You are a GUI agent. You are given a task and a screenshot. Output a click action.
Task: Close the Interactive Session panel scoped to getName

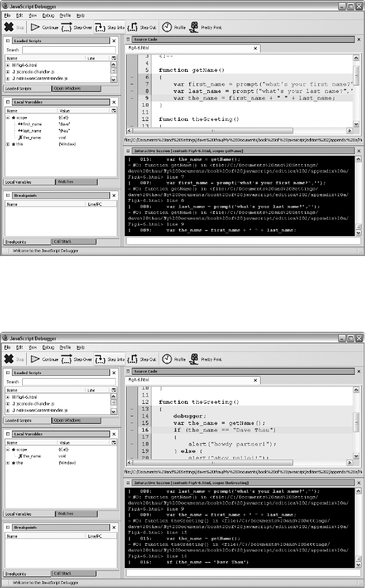pyautogui.click(x=359, y=151)
